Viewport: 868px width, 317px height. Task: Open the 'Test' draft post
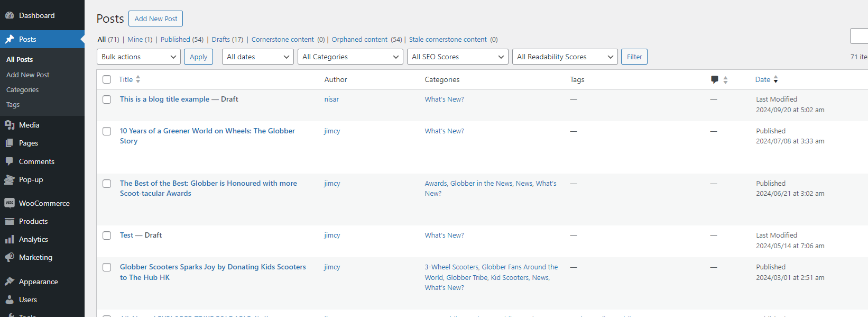(x=126, y=235)
